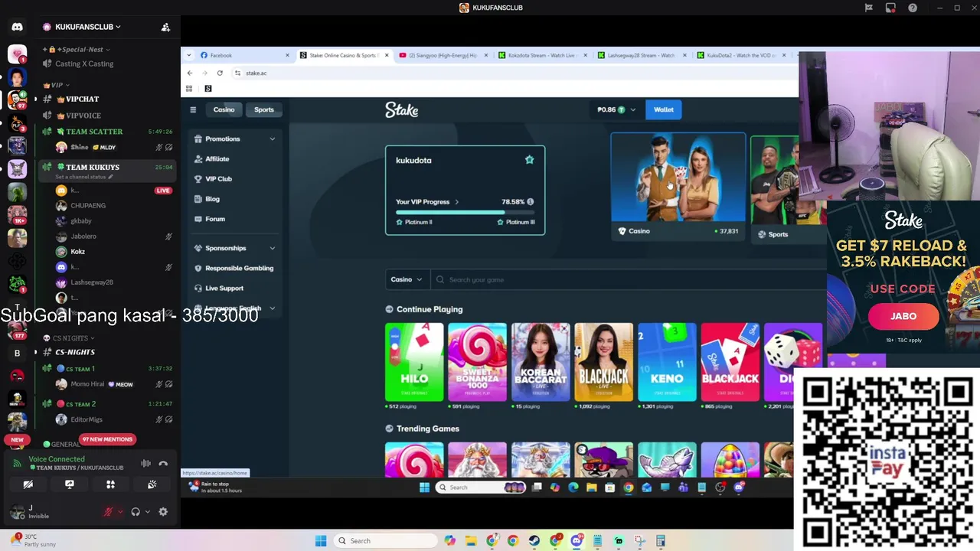The width and height of the screenshot is (980, 551).
Task: Open the soundboard icon in voice panel
Action: [x=152, y=484]
